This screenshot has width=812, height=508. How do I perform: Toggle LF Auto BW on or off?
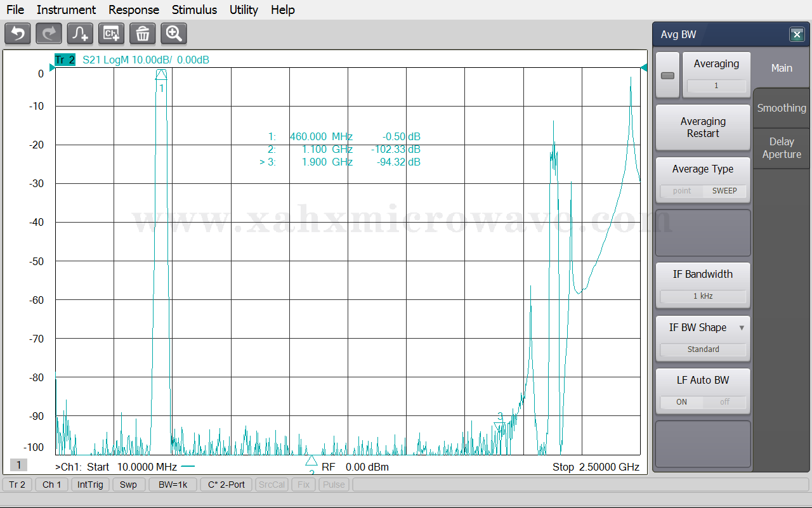tap(703, 402)
